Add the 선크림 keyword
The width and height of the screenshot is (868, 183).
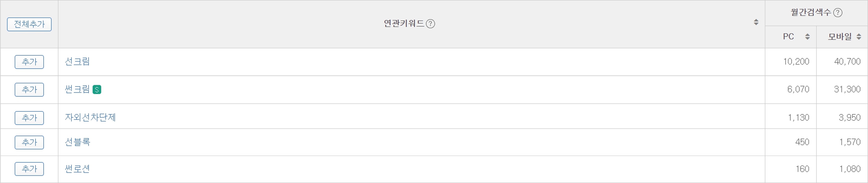[29, 62]
